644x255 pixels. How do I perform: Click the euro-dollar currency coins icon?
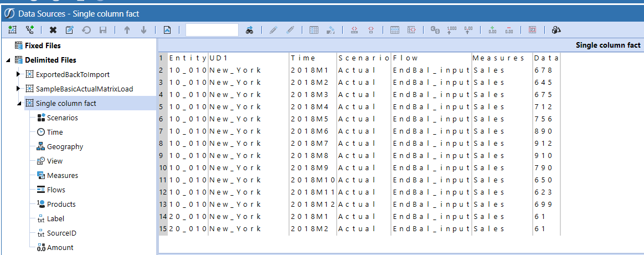tap(435, 29)
